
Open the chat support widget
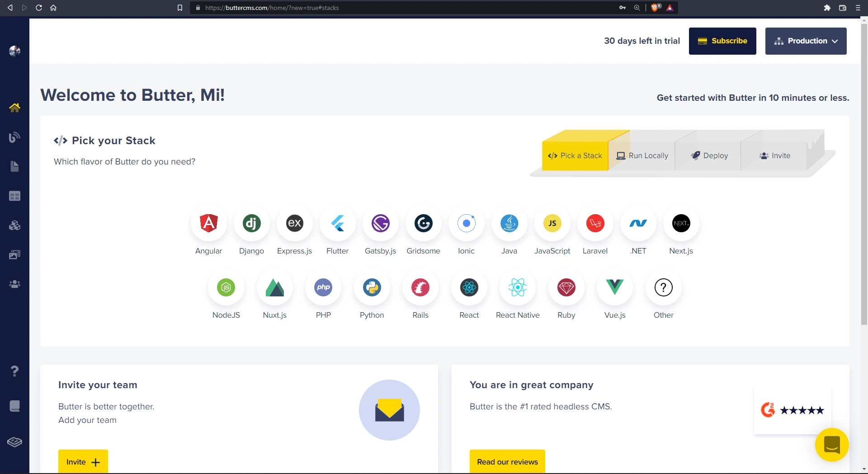coord(832,445)
